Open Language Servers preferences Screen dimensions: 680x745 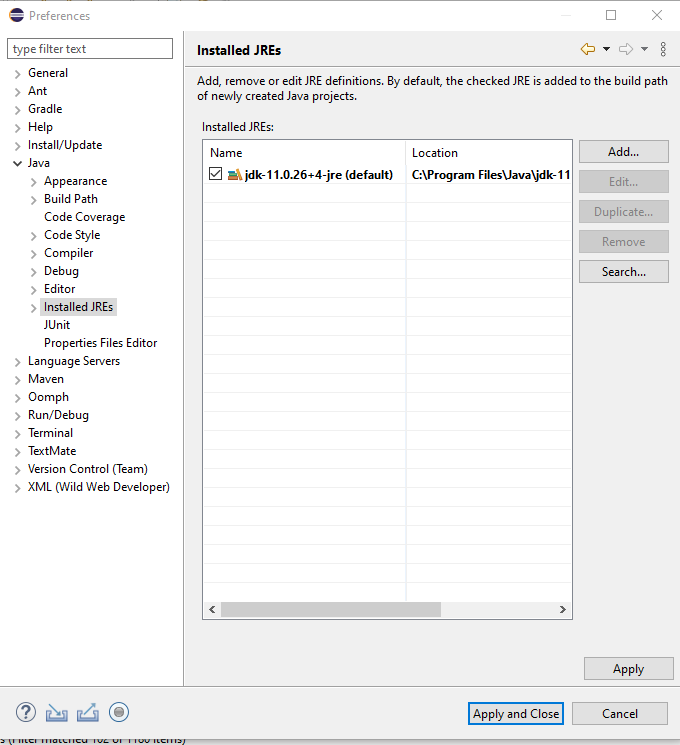coord(74,361)
